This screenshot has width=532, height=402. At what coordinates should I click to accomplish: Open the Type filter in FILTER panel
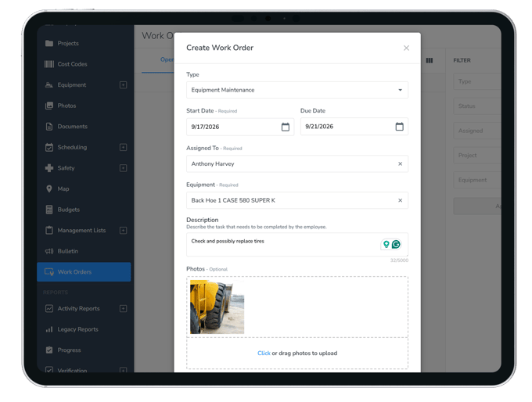[477, 81]
